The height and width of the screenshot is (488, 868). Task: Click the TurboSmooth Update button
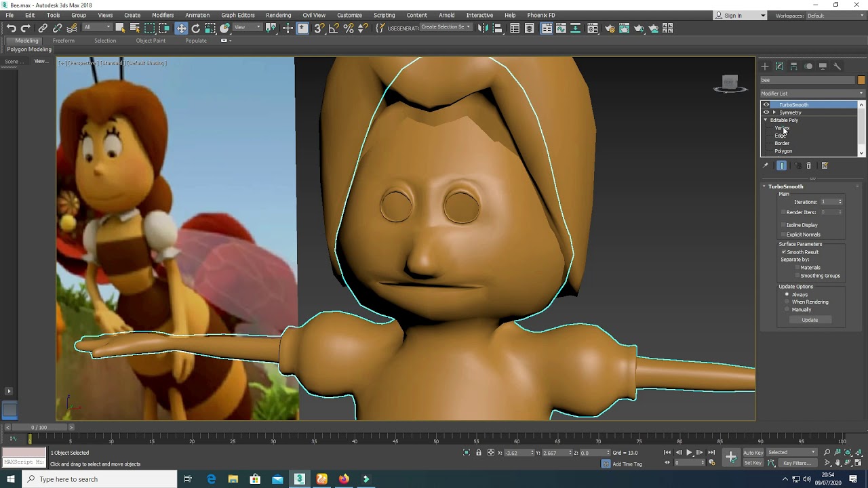pyautogui.click(x=810, y=320)
